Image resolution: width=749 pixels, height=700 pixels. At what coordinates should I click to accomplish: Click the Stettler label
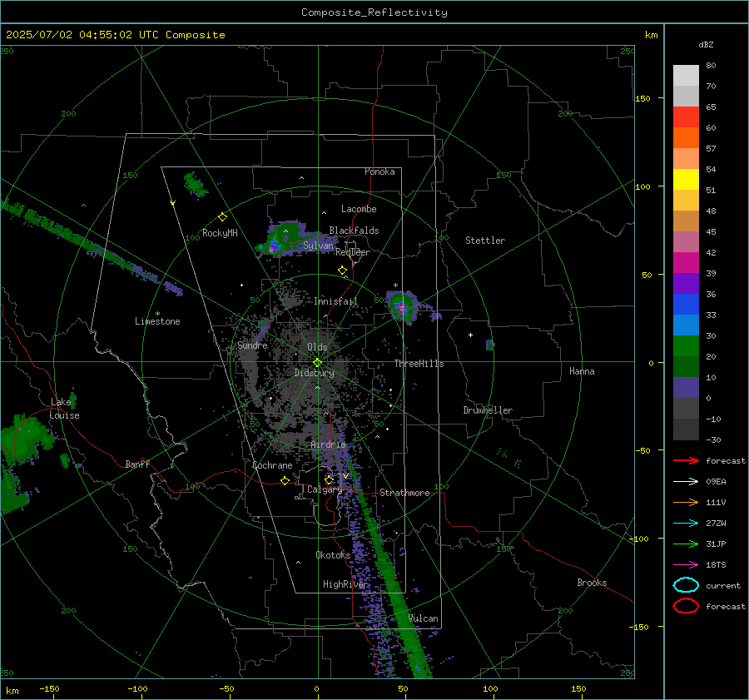coord(485,241)
